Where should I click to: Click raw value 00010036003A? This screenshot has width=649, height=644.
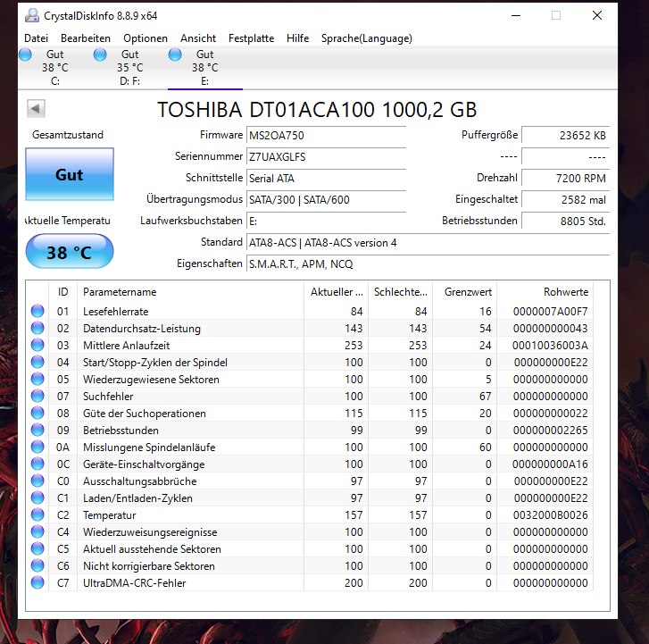(x=550, y=346)
